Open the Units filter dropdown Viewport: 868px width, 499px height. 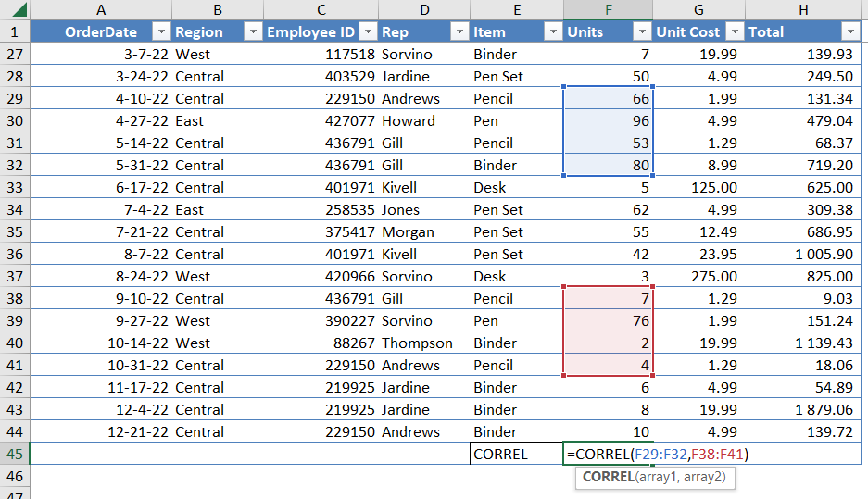[642, 32]
